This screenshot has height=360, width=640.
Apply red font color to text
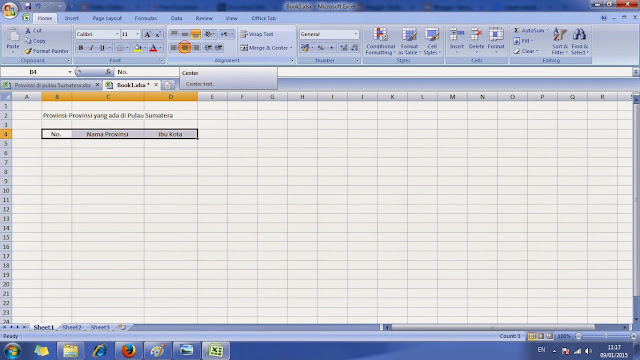point(153,48)
